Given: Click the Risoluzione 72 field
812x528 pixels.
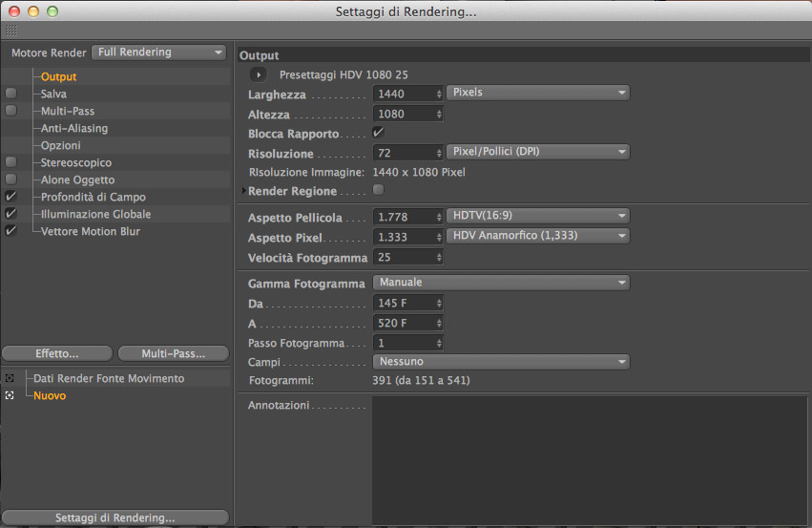Looking at the screenshot, I should pyautogui.click(x=405, y=153).
